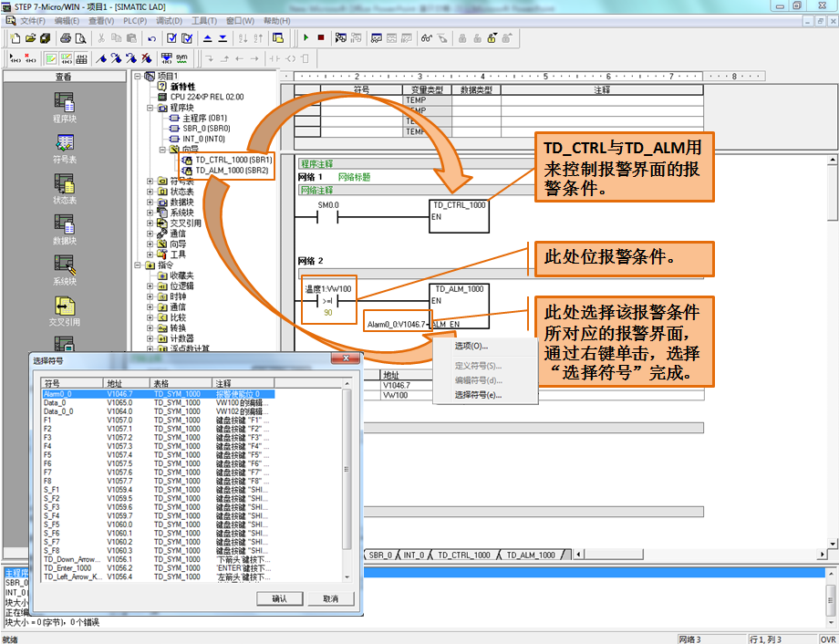Click the 查看 panel header
Image resolution: width=839 pixels, height=644 pixels.
(x=64, y=78)
